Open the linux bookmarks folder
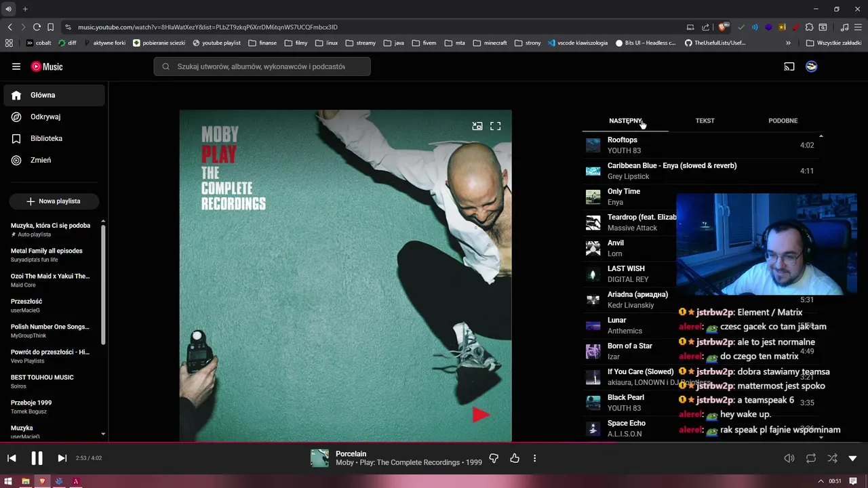 point(327,43)
